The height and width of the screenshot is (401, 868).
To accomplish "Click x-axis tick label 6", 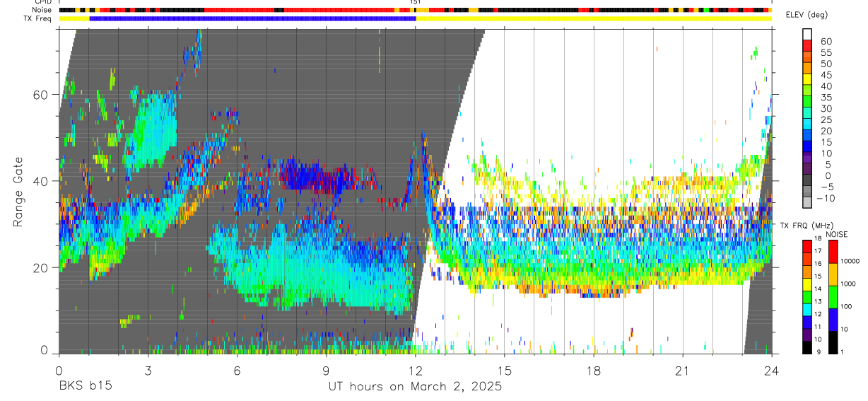I will [x=237, y=371].
